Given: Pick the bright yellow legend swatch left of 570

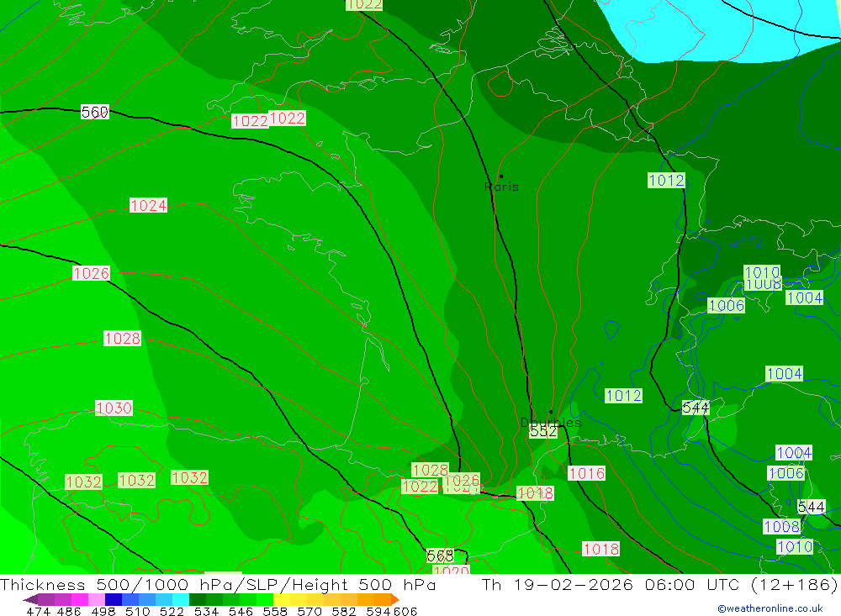Looking at the screenshot, I should 282,599.
